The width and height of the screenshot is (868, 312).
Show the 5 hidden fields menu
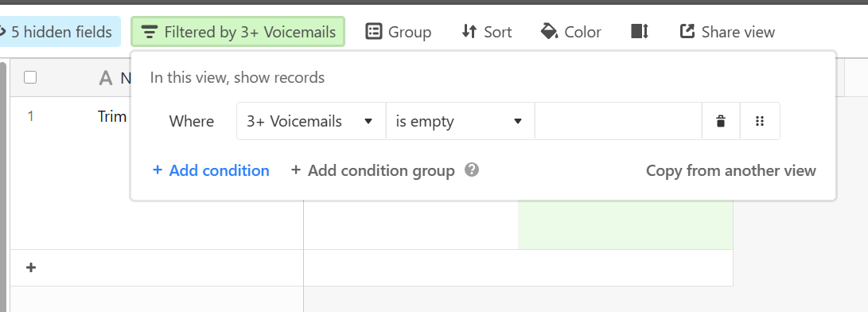coord(58,32)
